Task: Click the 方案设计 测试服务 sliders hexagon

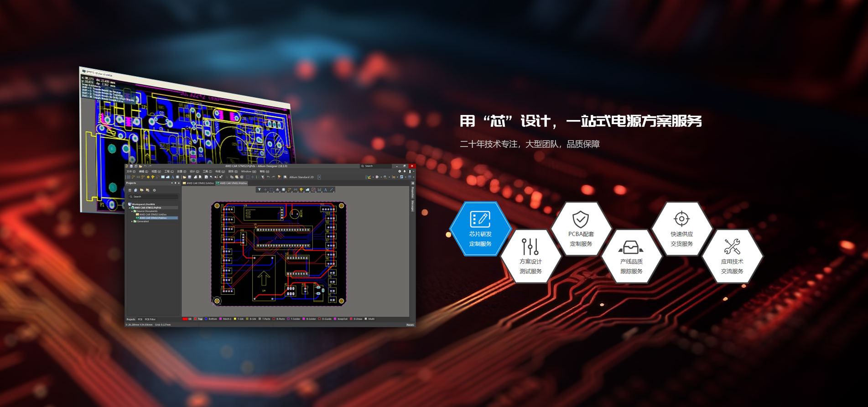Action: [x=530, y=256]
